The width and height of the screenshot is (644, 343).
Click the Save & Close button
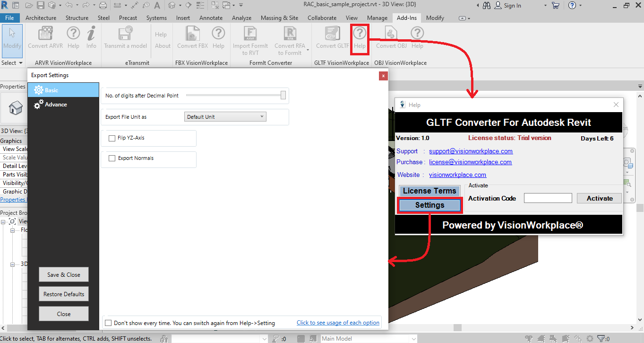coord(64,275)
